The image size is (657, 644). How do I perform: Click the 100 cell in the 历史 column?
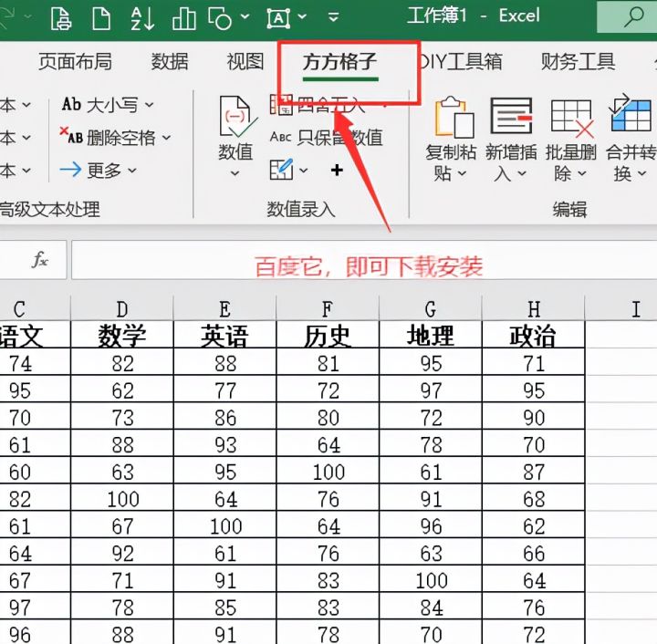tap(328, 472)
